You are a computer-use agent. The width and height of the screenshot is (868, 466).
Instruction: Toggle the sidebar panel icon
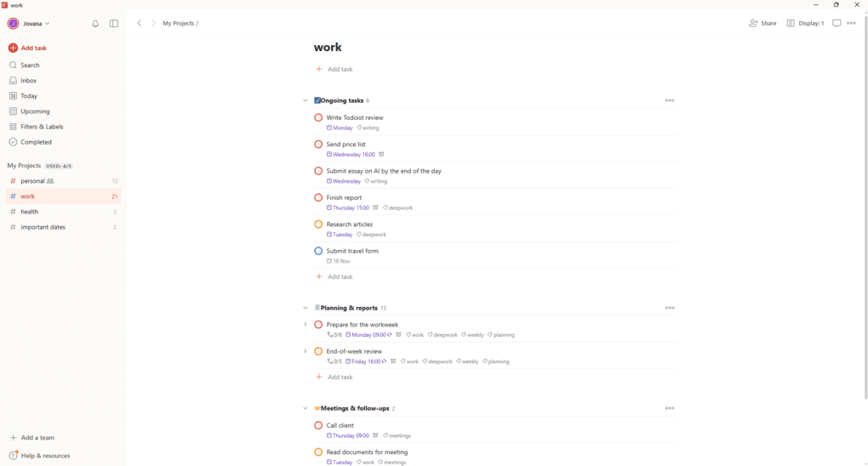[114, 24]
